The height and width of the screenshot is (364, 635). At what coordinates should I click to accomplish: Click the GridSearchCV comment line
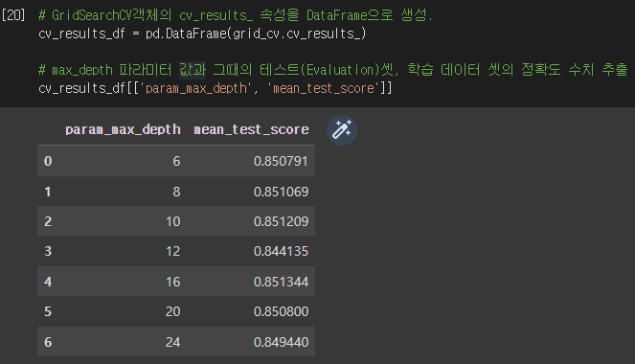[x=236, y=15]
